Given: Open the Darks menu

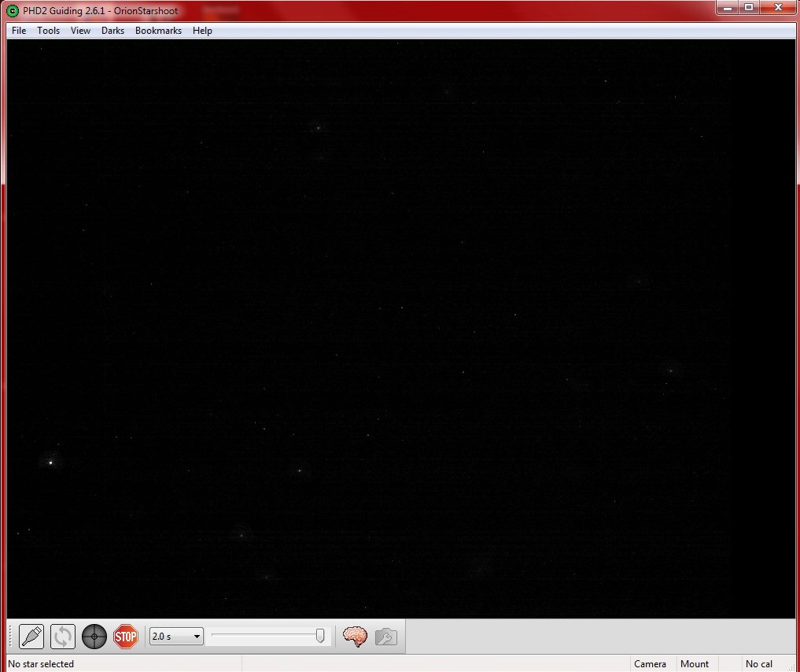Looking at the screenshot, I should 112,31.
